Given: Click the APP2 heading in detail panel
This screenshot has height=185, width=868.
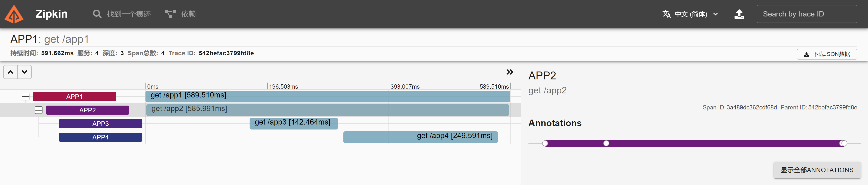Looking at the screenshot, I should click(542, 76).
